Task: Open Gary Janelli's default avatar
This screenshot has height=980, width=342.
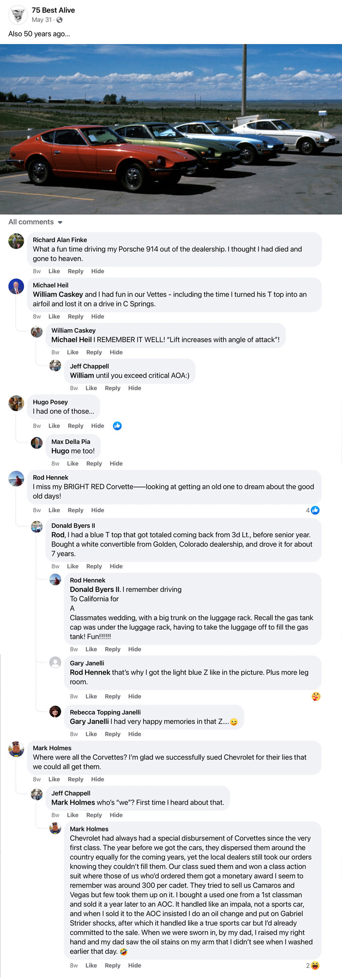Action: pos(55,663)
